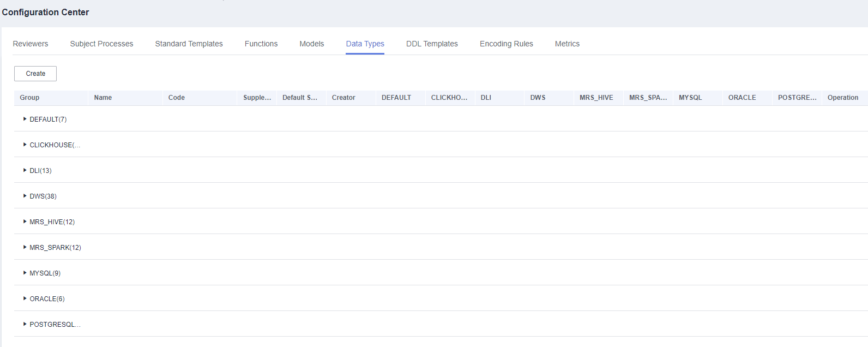Click the ORACLE(6) group label
The width and height of the screenshot is (868, 347).
[x=47, y=299]
